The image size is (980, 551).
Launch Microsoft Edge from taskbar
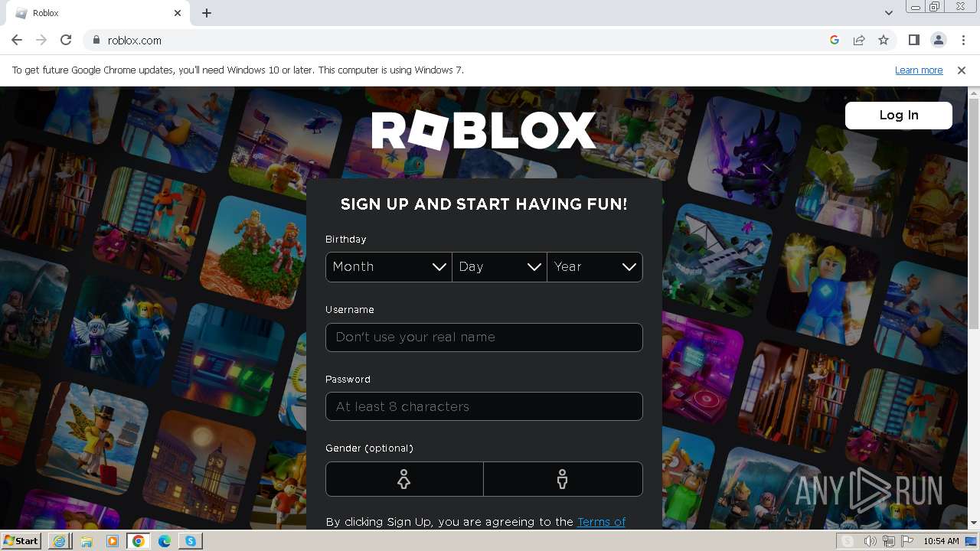164,540
